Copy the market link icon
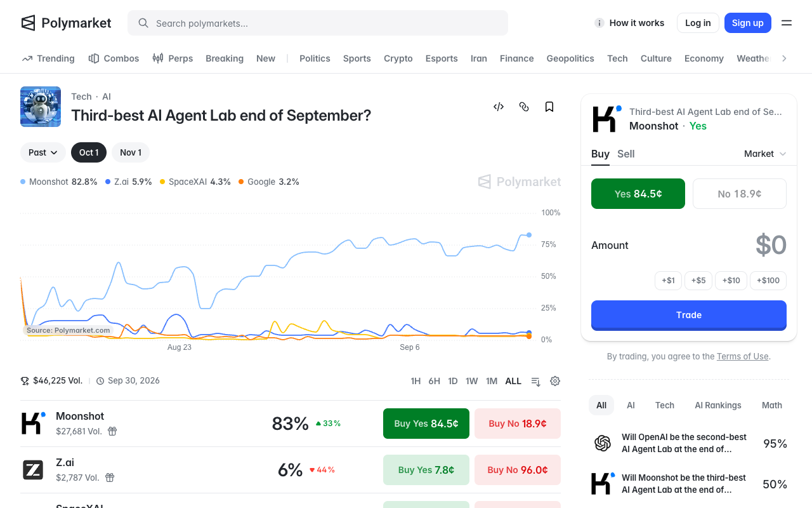Screen dimensions: 812x508 coord(524,107)
